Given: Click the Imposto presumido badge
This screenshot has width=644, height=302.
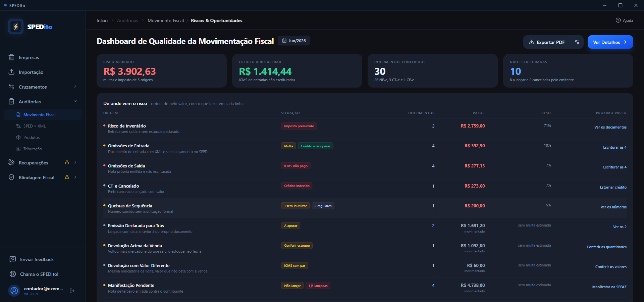Looking at the screenshot, I should (299, 126).
